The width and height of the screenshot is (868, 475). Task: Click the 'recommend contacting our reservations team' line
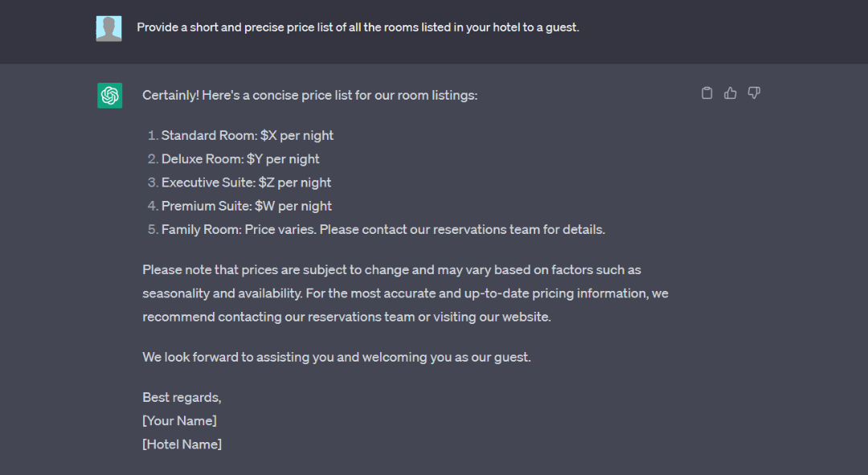[x=346, y=317]
